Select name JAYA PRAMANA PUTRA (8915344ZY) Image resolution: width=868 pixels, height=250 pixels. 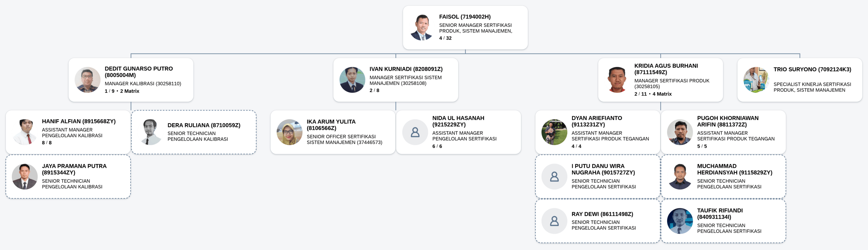coord(74,169)
